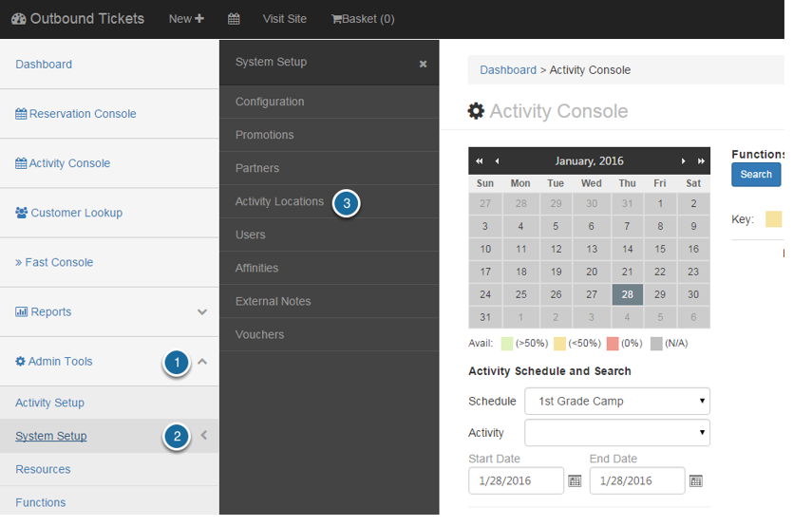Select January 28 in the calendar
This screenshot has width=812, height=526.
(627, 294)
